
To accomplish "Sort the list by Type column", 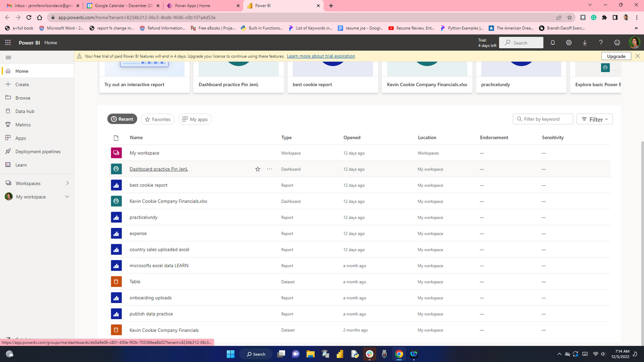I will coord(287,137).
